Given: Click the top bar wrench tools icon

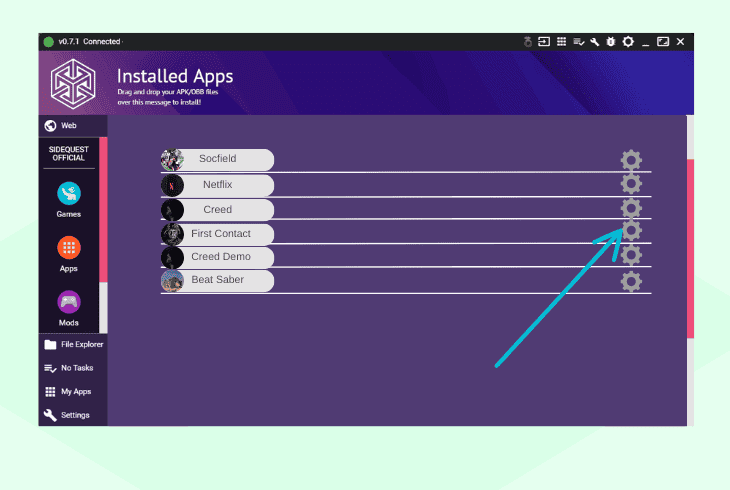Looking at the screenshot, I should [595, 42].
